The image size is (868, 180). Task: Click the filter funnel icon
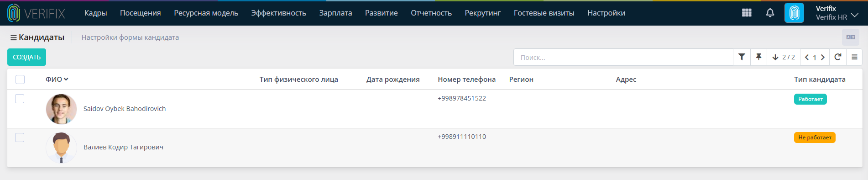pyautogui.click(x=742, y=57)
